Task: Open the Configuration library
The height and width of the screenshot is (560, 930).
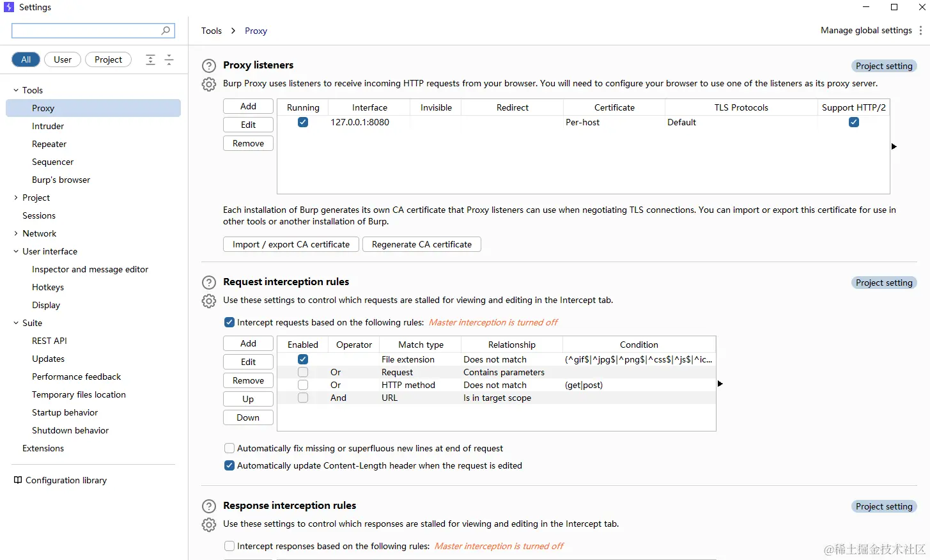Action: [x=66, y=480]
